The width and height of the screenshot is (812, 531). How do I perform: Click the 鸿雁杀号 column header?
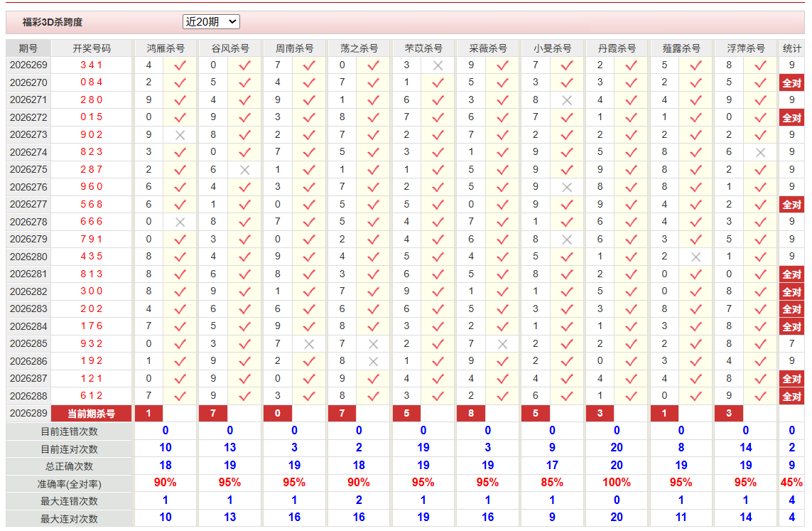point(166,48)
